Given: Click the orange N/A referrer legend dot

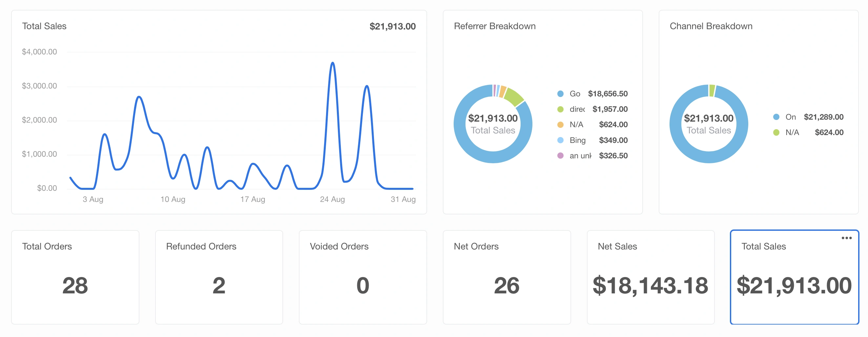Looking at the screenshot, I should (560, 125).
